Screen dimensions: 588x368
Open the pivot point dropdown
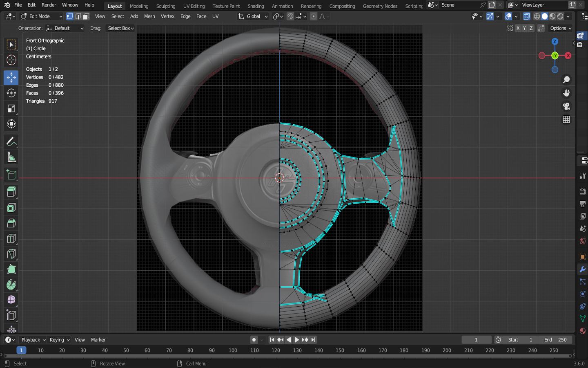pyautogui.click(x=278, y=16)
